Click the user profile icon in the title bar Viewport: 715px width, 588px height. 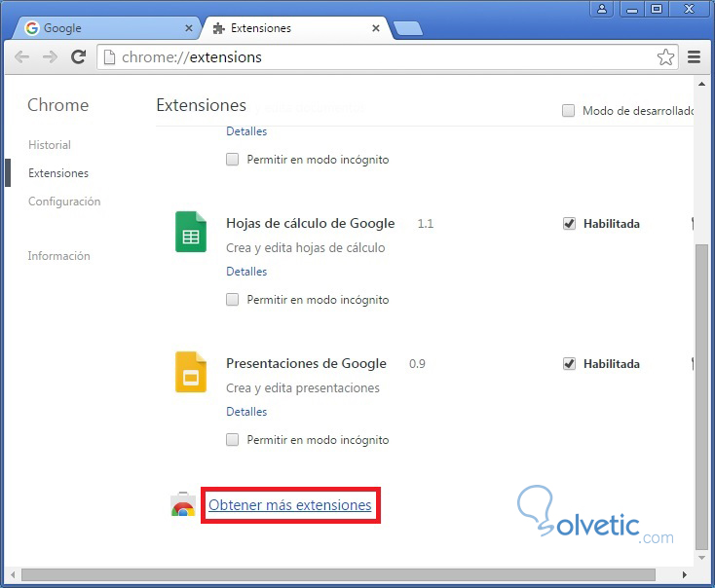602,9
